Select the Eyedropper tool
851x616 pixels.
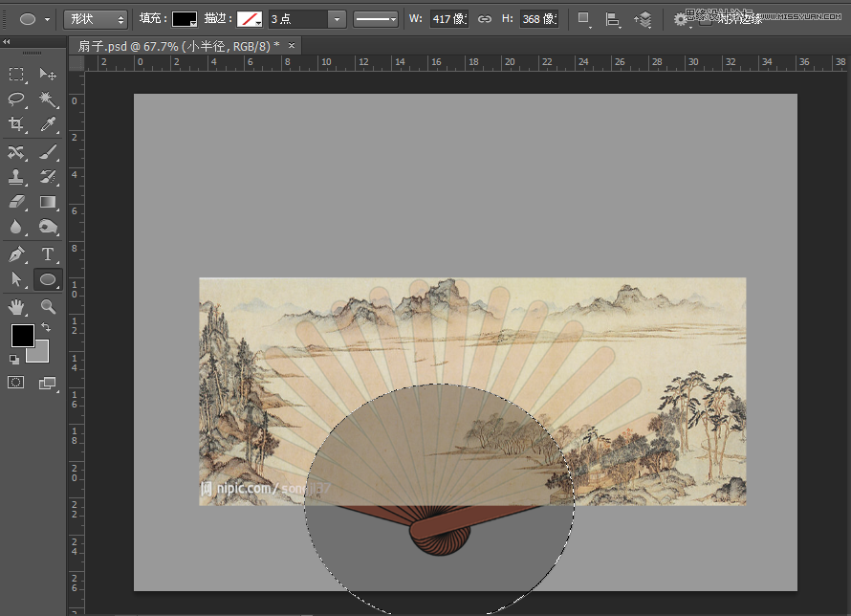coord(47,124)
